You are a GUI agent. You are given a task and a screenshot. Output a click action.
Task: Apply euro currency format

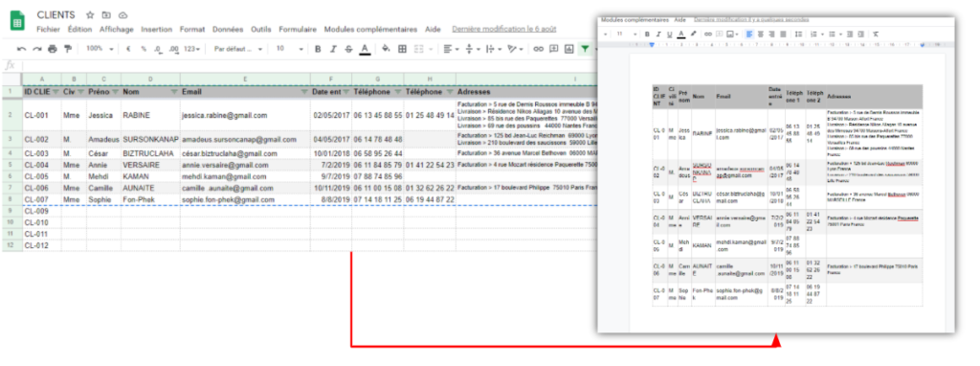[128, 49]
